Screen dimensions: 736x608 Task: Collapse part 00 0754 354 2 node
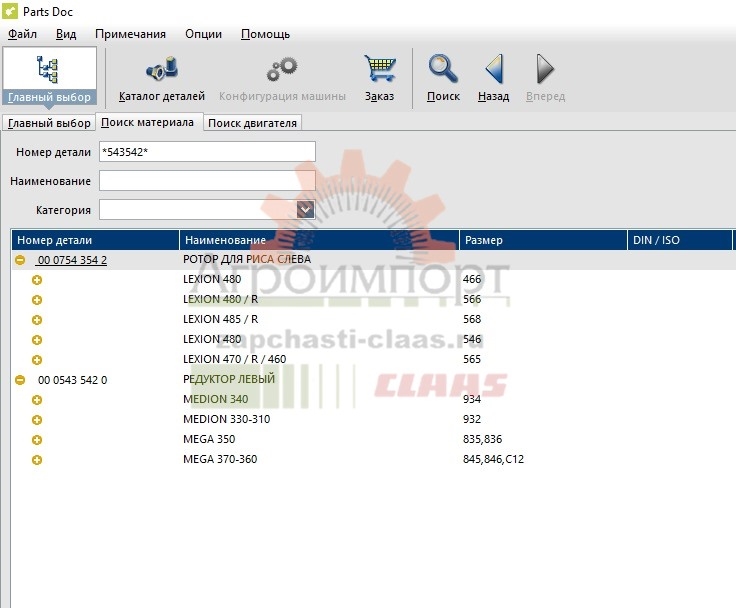(x=20, y=260)
